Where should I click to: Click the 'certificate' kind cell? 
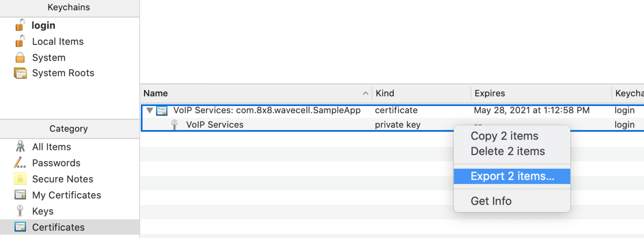[x=396, y=110]
